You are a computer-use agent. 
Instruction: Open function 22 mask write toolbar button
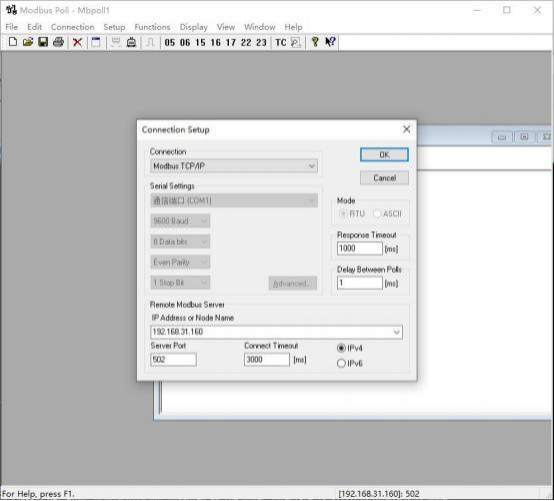pyautogui.click(x=246, y=43)
